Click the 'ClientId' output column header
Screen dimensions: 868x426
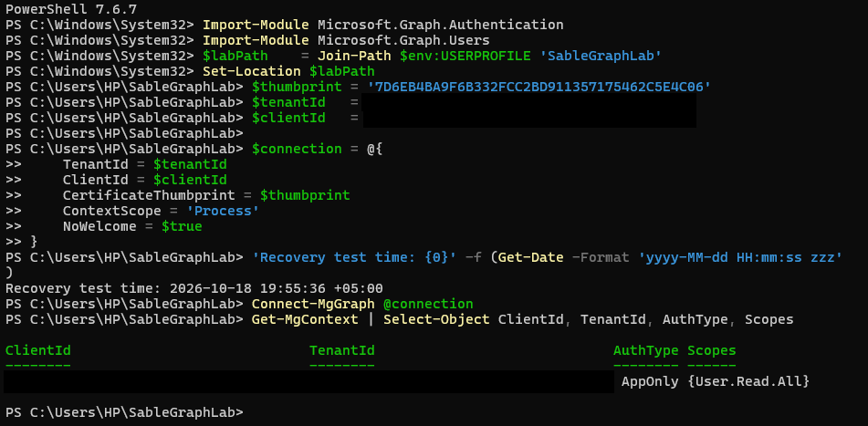[38, 350]
